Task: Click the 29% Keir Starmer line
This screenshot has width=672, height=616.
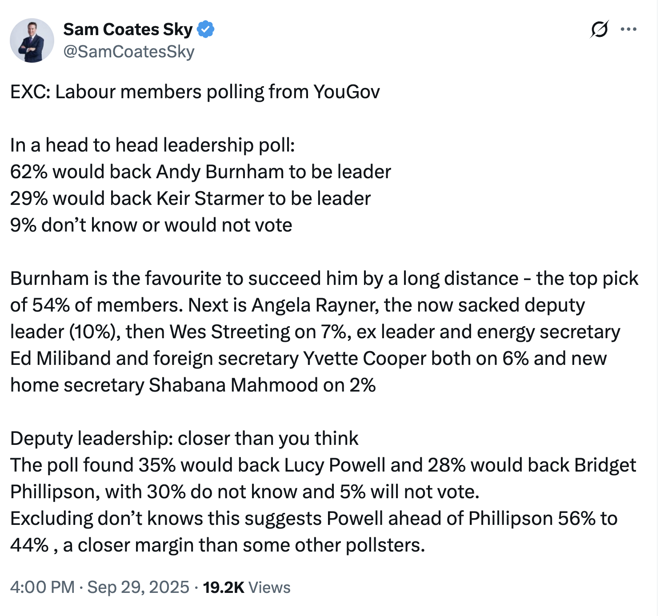Action: click(190, 199)
